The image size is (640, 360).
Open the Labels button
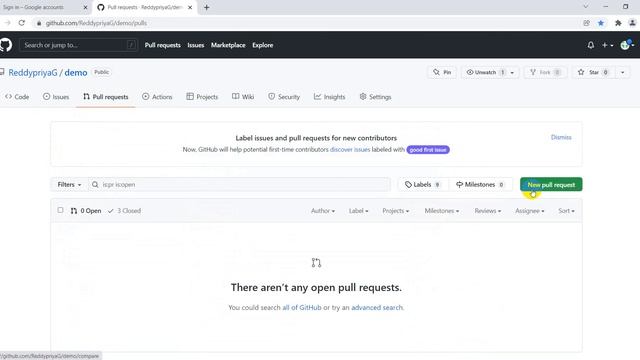click(423, 184)
